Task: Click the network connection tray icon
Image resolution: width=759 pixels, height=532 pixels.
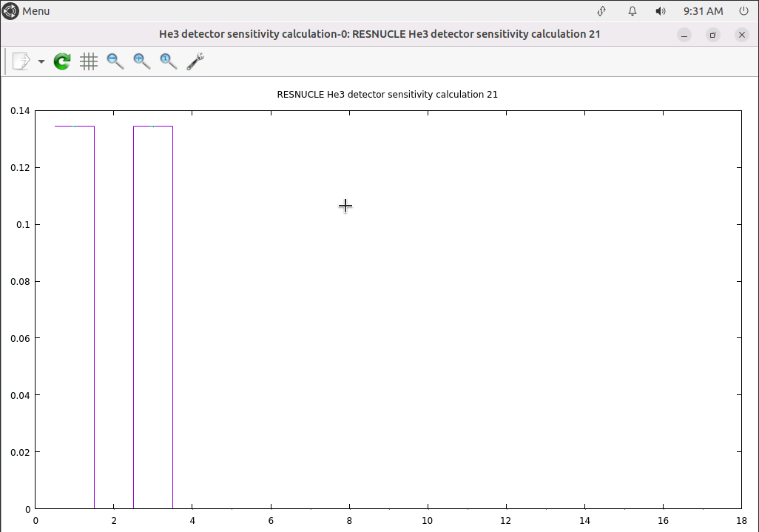Action: click(x=601, y=11)
